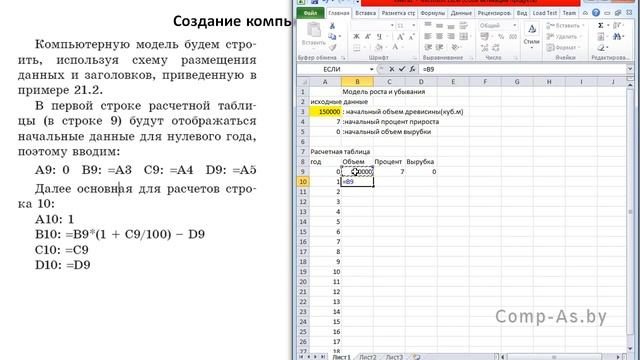Align cell content to top

(428, 25)
